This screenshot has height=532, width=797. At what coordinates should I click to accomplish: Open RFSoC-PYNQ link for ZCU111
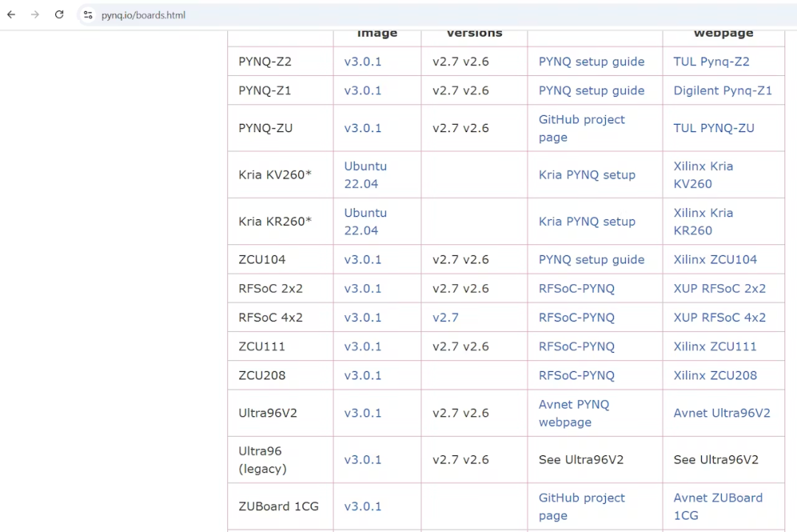(x=576, y=347)
